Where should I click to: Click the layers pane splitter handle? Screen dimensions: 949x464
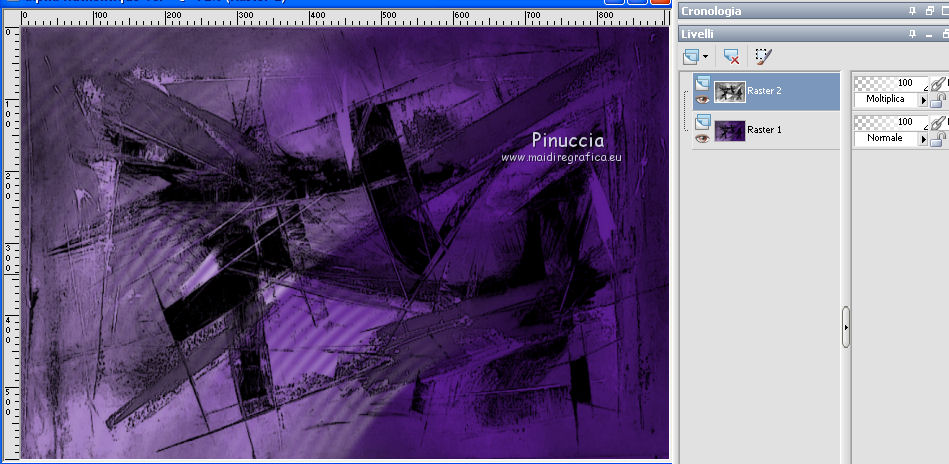pyautogui.click(x=846, y=327)
